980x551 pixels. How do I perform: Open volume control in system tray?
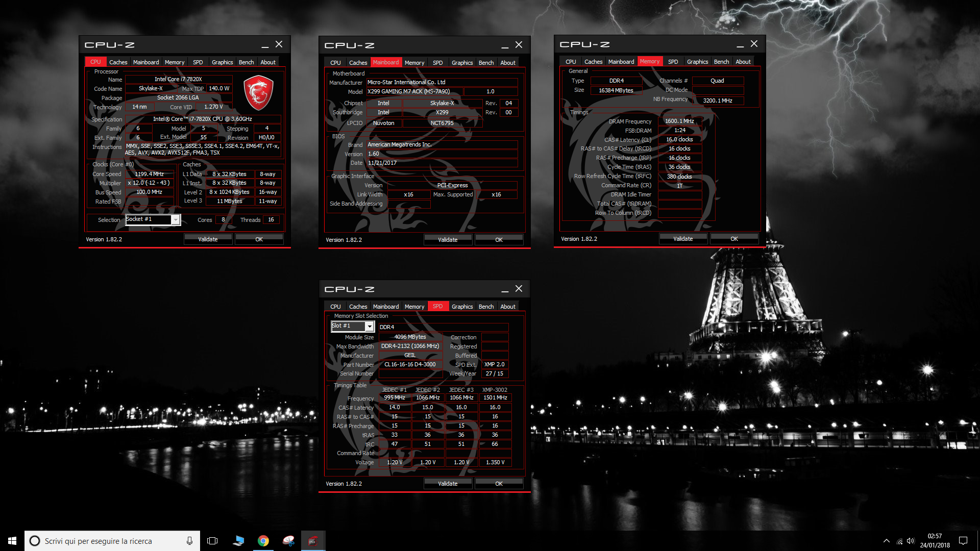[911, 541]
